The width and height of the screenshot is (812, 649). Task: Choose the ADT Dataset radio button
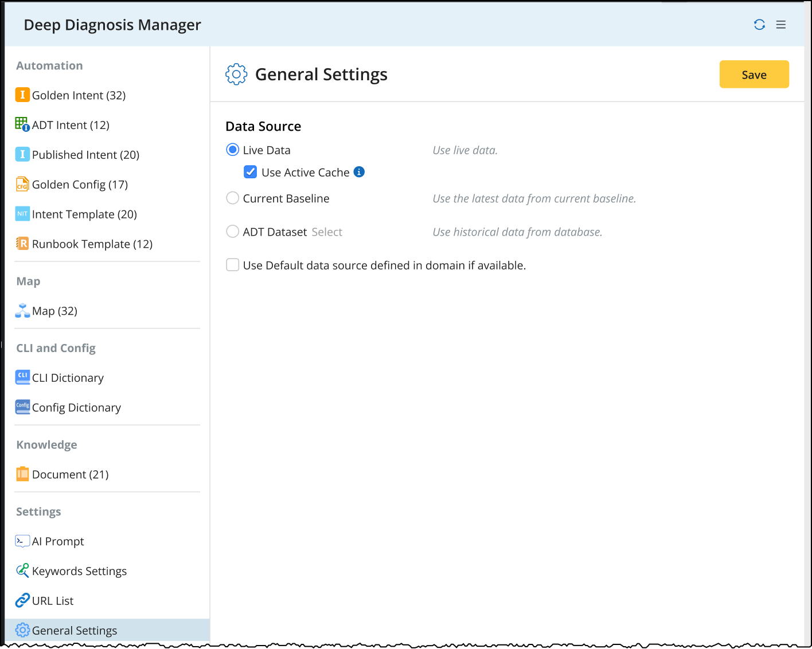click(233, 232)
